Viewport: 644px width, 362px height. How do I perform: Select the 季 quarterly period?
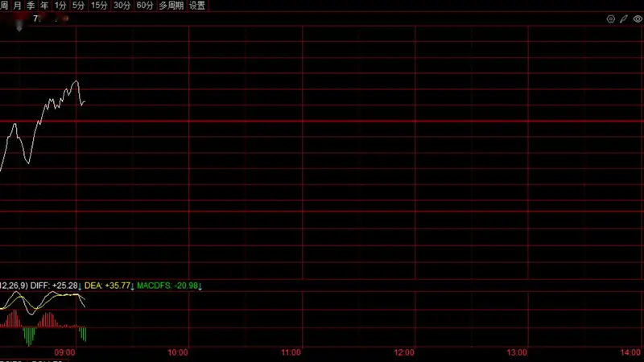(31, 6)
